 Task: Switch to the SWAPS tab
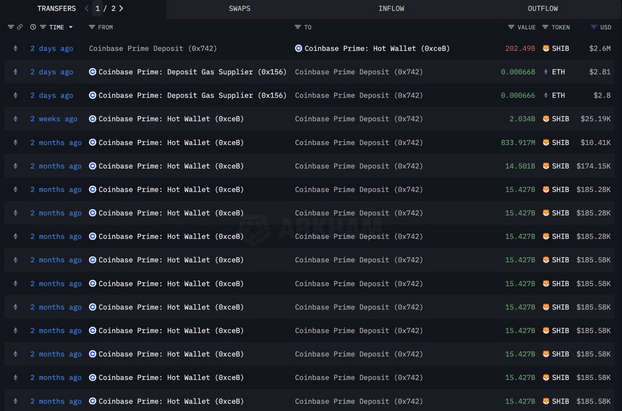coord(239,9)
